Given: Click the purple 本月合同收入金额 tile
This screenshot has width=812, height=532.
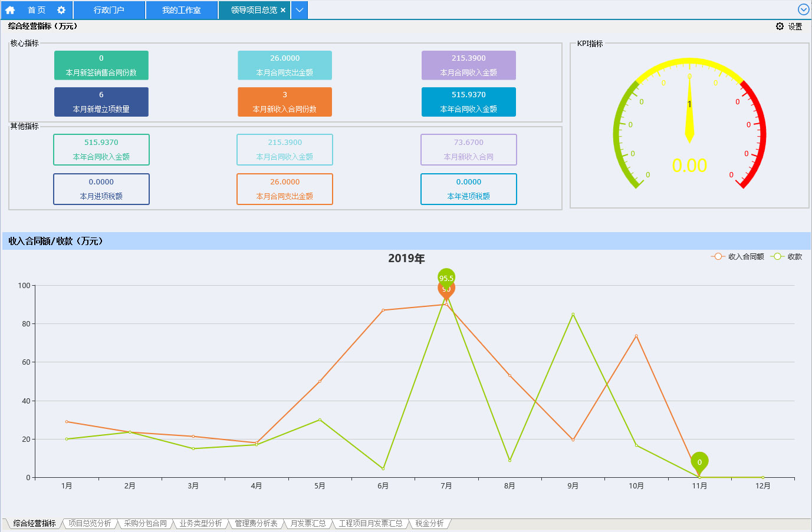Looking at the screenshot, I should pyautogui.click(x=469, y=65).
